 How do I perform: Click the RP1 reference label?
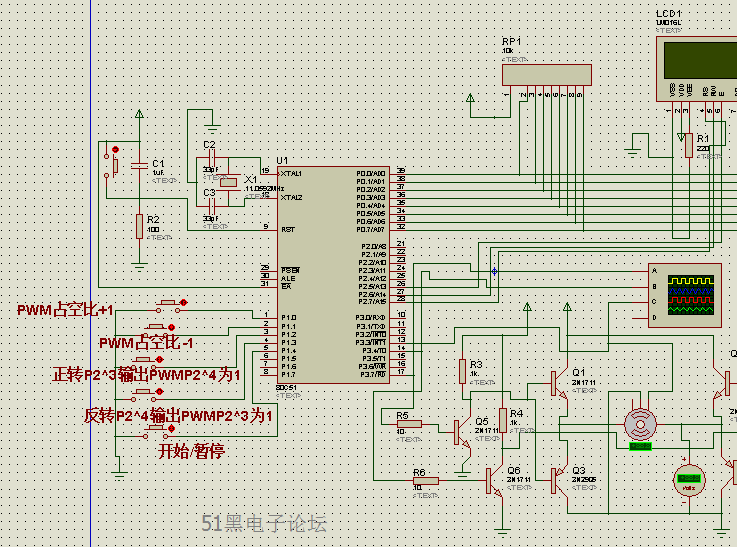tap(511, 41)
